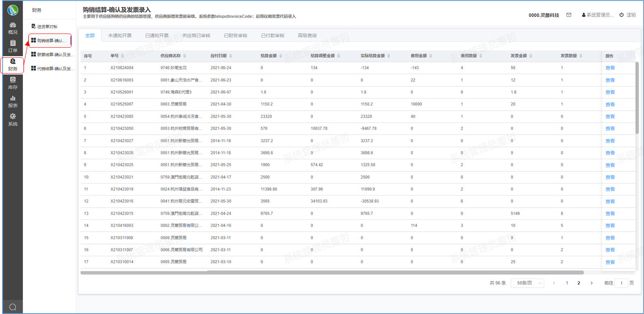This screenshot has width=644, height=314.
Task: Open the 库存 inventory sidebar icon
Action: 13,80
